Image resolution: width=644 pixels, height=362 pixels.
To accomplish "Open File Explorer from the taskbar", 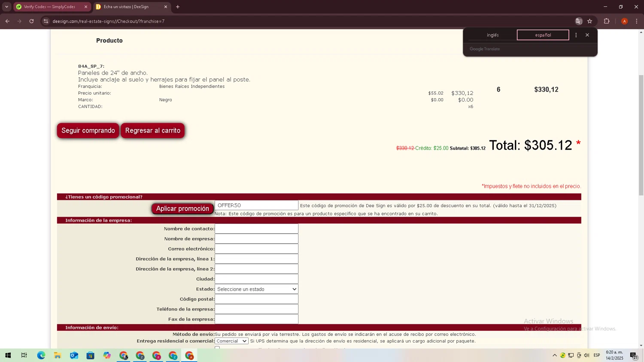I will [x=57, y=355].
